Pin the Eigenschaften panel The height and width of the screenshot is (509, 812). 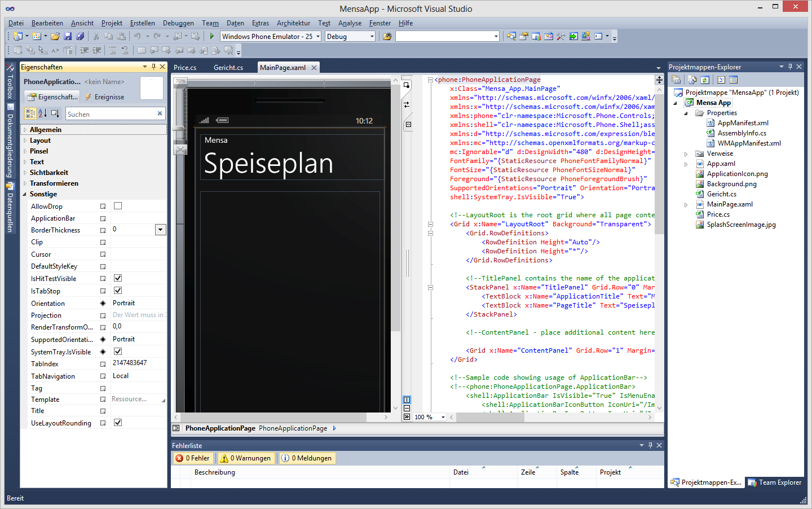pyautogui.click(x=153, y=67)
